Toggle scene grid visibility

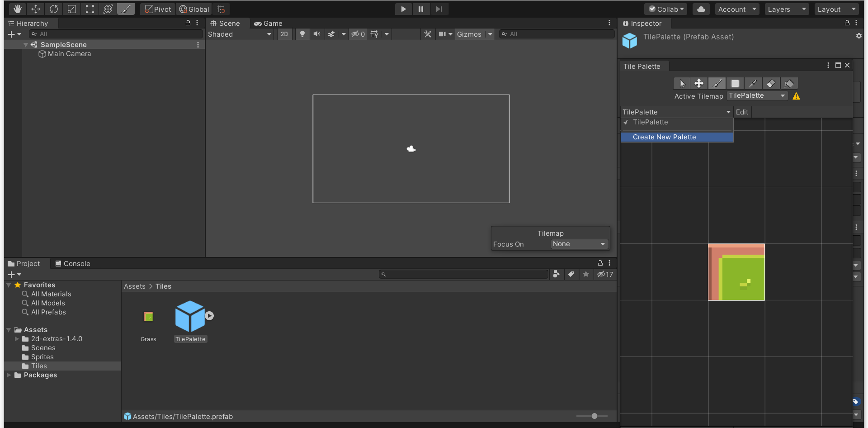coord(374,34)
